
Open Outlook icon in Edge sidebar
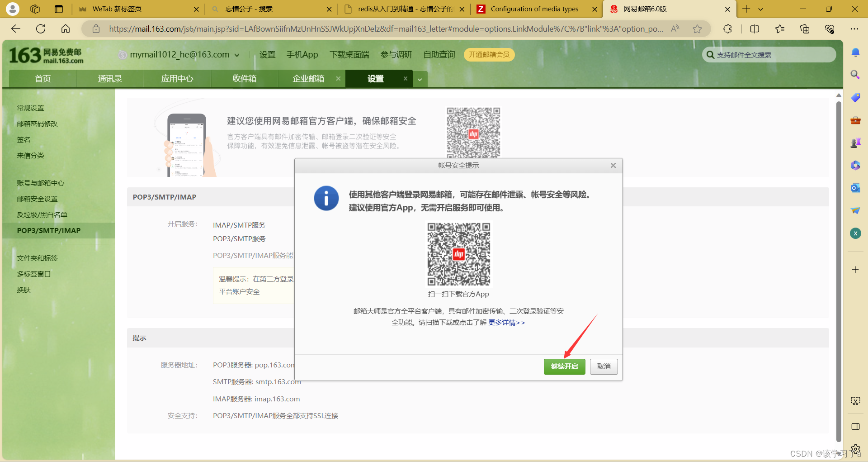pyautogui.click(x=855, y=188)
